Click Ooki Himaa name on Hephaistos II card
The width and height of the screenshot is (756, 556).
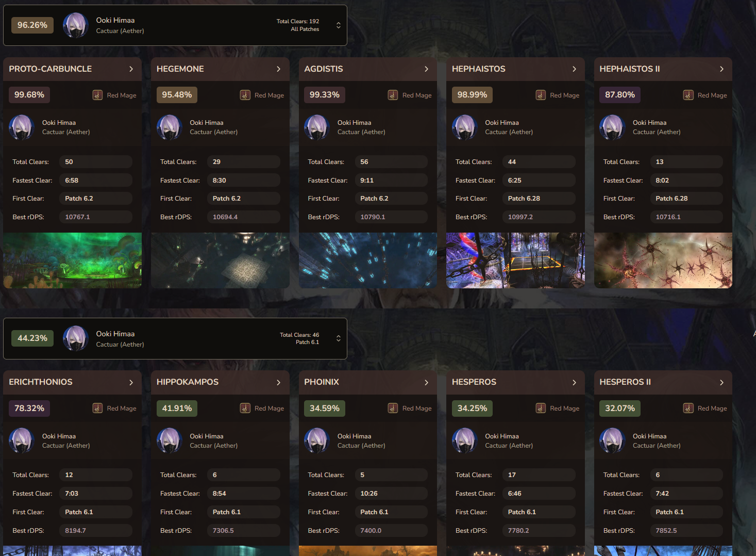[x=649, y=123]
